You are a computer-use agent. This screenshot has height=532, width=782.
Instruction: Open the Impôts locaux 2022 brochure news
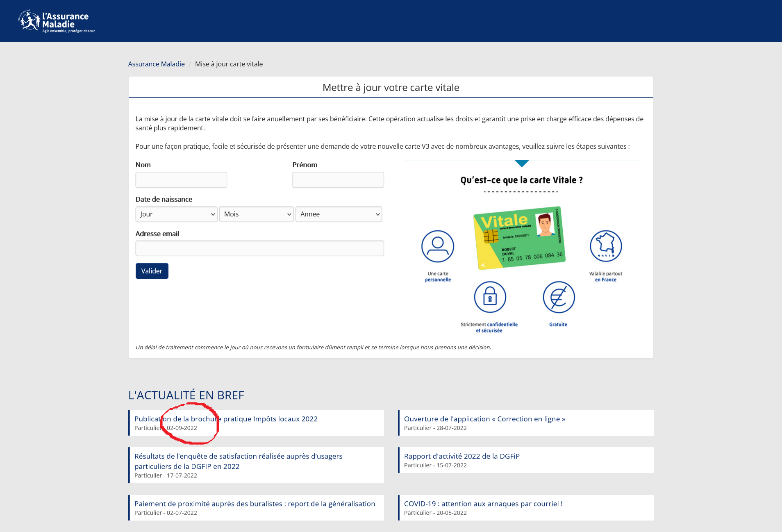pos(226,419)
